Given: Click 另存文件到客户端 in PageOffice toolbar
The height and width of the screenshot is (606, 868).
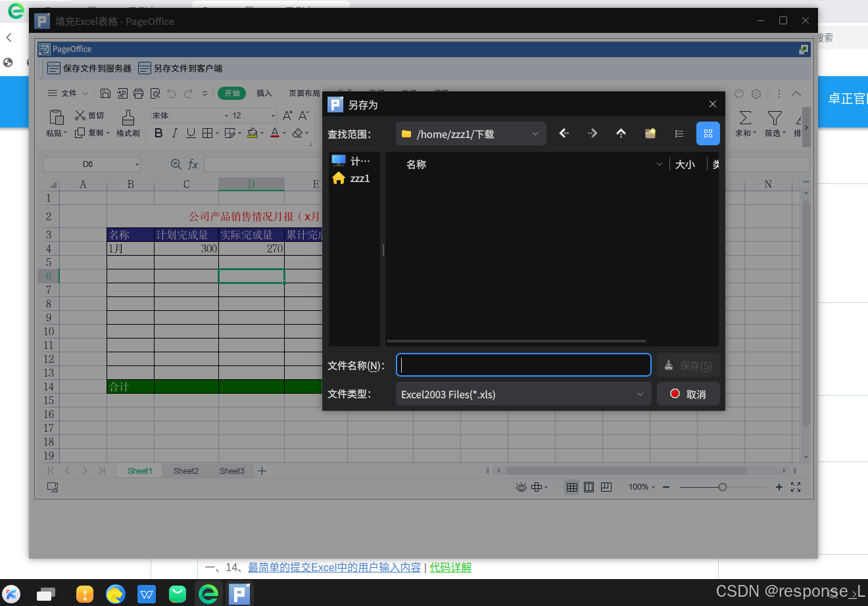Looking at the screenshot, I should tap(180, 68).
